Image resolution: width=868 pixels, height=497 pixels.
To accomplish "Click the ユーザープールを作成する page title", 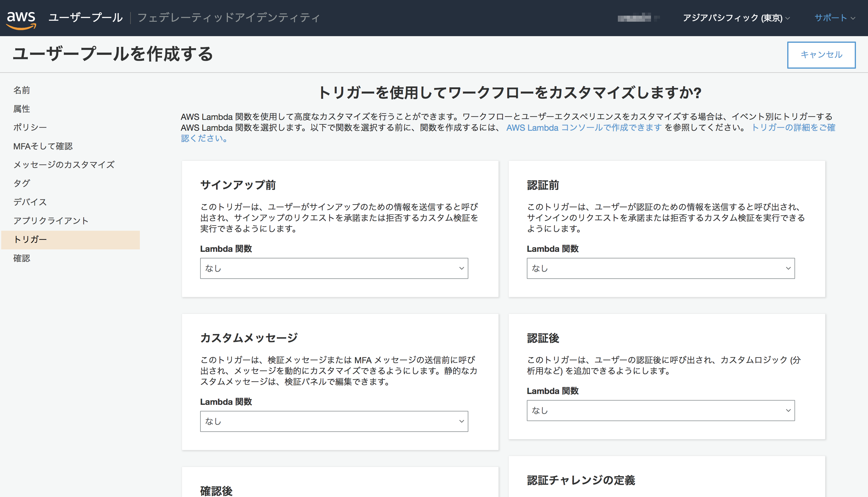I will click(x=113, y=54).
